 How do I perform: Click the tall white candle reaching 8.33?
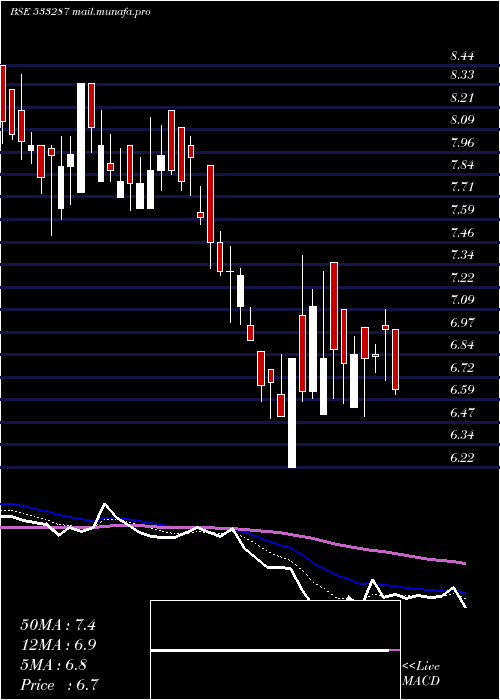click(x=81, y=138)
